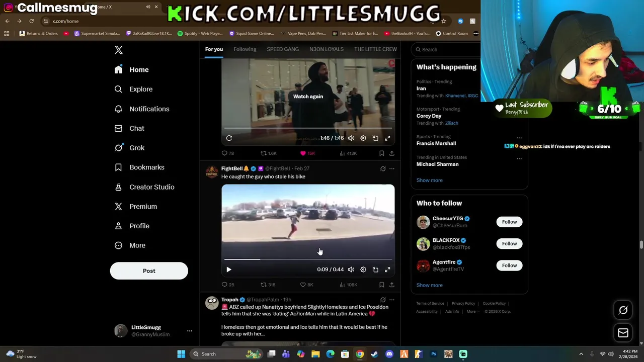The image size is (644, 362).
Task: Enter fullscreen on the top video
Action: (387, 138)
